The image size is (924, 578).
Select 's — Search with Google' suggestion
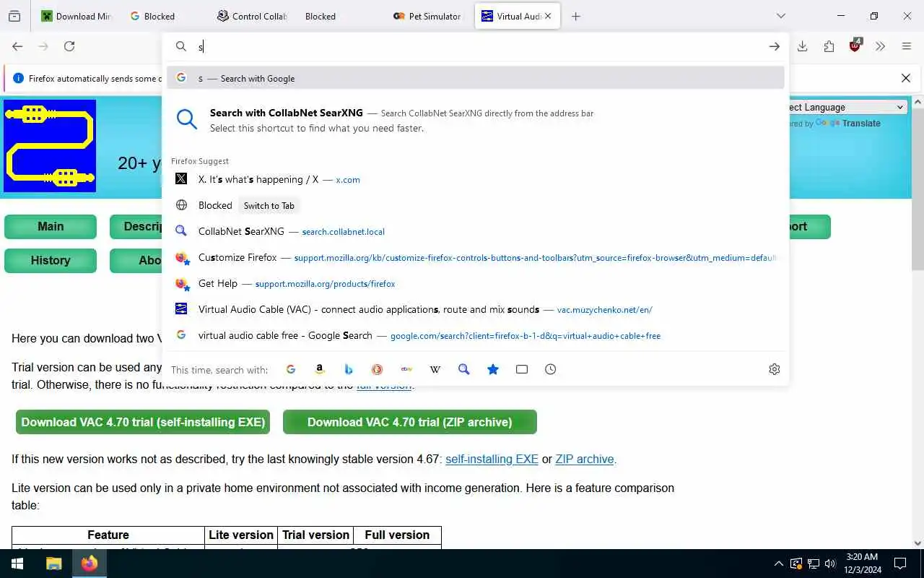click(476, 78)
